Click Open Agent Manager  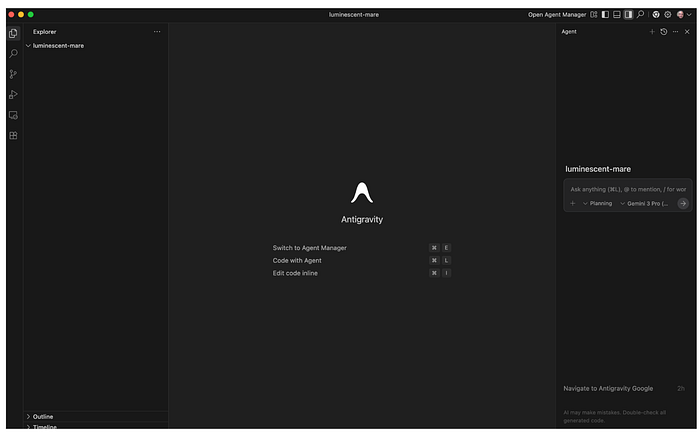click(x=557, y=15)
